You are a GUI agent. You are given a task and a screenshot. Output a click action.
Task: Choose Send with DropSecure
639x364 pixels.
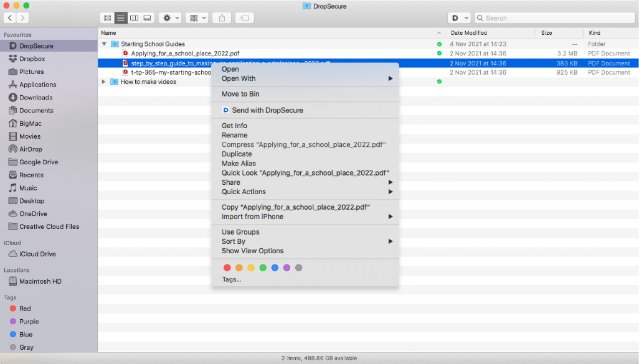coord(305,110)
